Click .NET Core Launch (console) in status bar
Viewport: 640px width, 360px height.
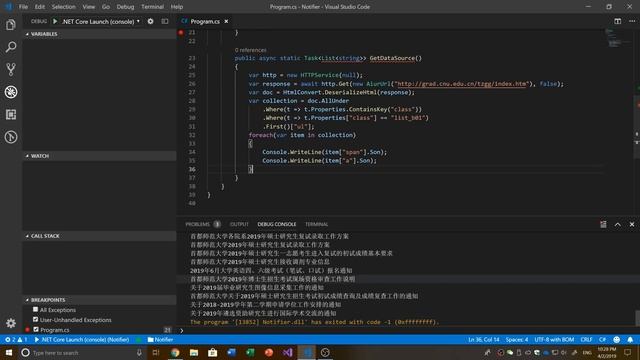[x=82, y=340]
